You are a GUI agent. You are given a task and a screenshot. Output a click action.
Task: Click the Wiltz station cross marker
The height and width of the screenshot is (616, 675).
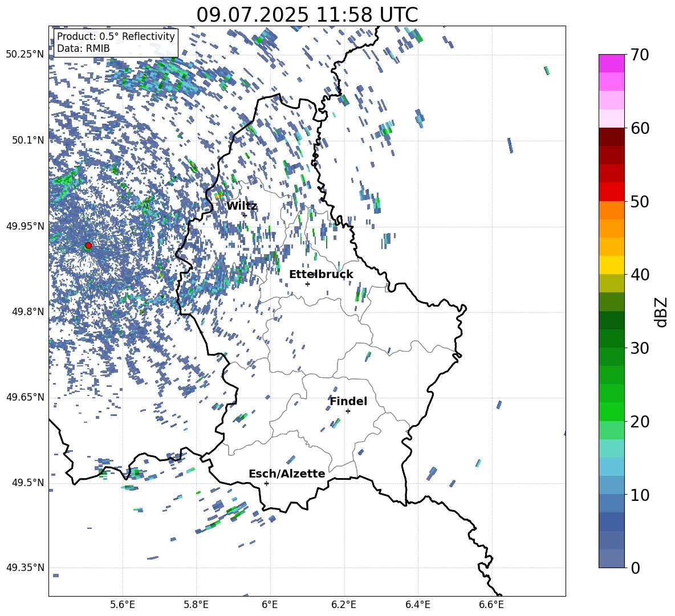(245, 215)
